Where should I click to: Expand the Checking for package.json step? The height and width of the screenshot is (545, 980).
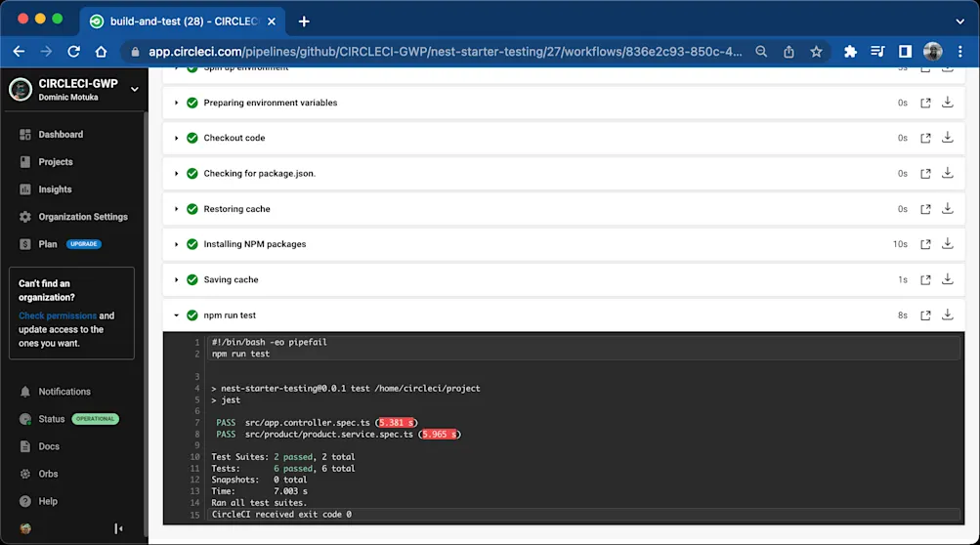(x=176, y=174)
